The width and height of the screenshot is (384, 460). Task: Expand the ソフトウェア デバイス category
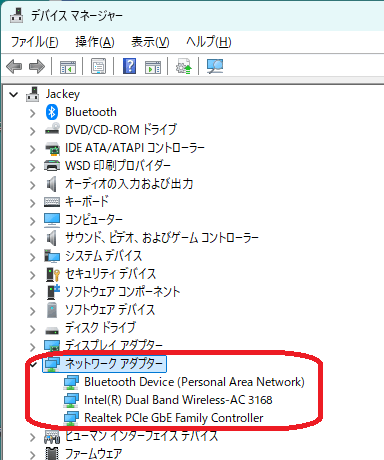point(32,311)
